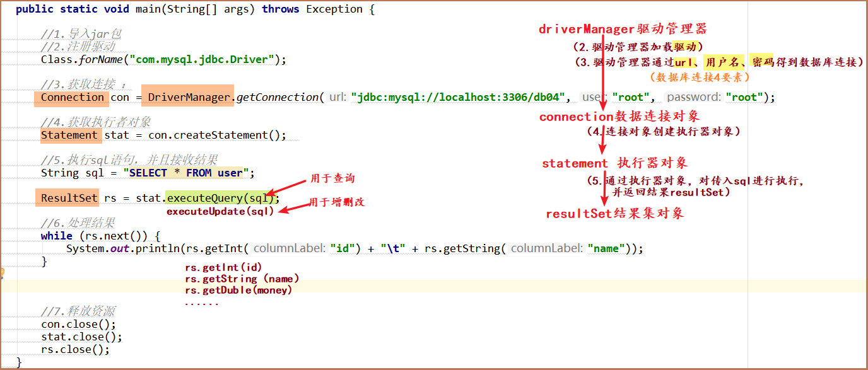Click the highlighted Connection type keyword

click(72, 97)
